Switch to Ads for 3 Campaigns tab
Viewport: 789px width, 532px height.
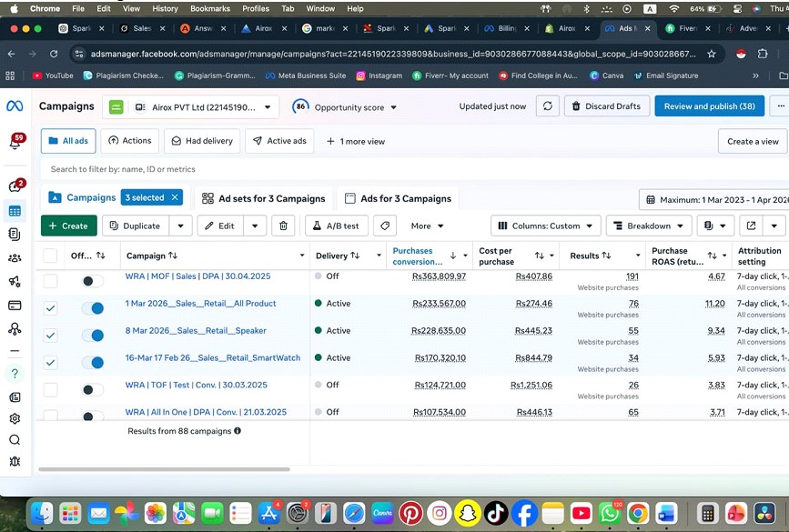398,198
